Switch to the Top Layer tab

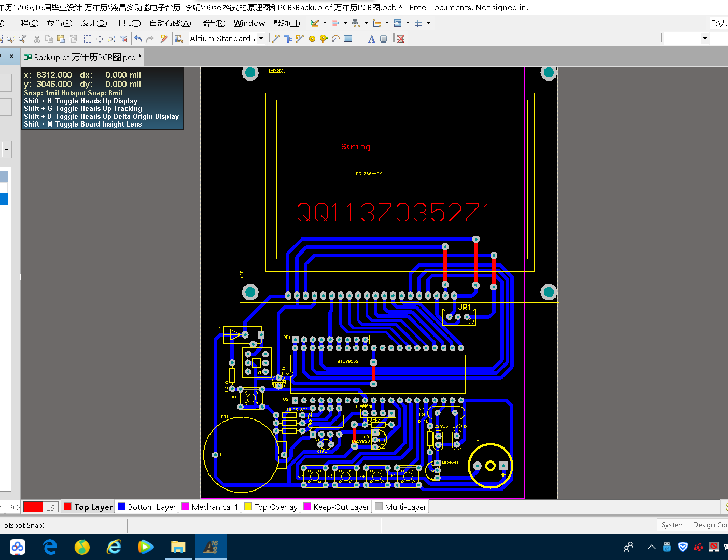tap(88, 507)
